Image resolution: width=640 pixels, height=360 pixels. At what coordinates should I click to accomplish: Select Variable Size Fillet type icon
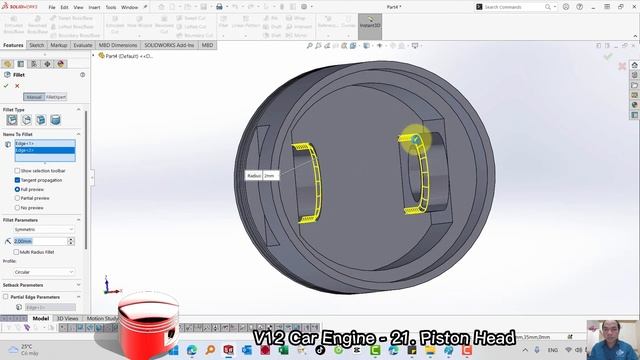(27, 120)
